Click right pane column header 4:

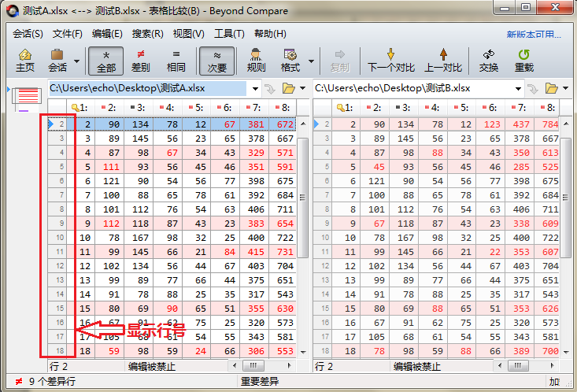[433, 108]
